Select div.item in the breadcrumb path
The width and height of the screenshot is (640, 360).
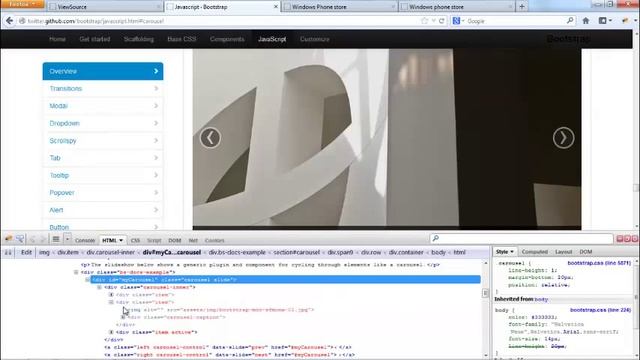click(x=68, y=252)
